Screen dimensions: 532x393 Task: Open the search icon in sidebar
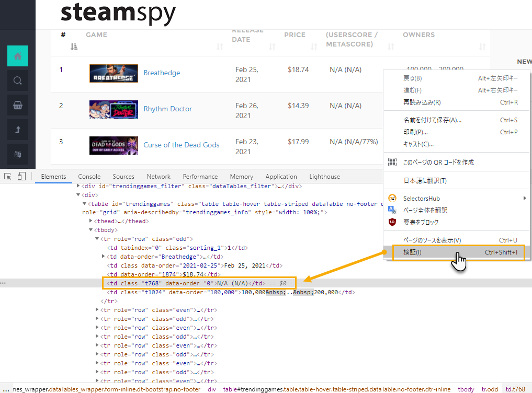coord(18,80)
